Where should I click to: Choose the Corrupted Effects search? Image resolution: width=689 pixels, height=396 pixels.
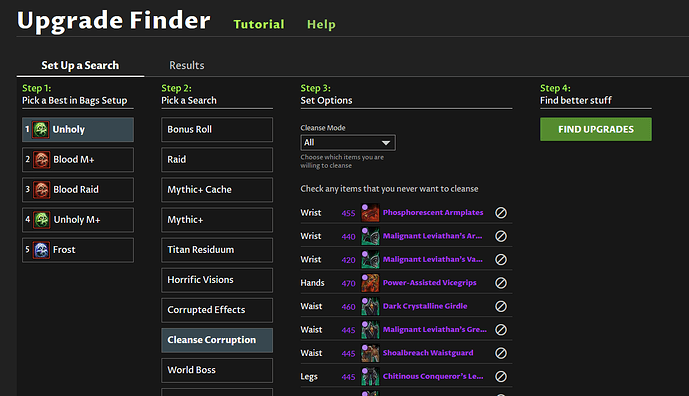(x=217, y=310)
